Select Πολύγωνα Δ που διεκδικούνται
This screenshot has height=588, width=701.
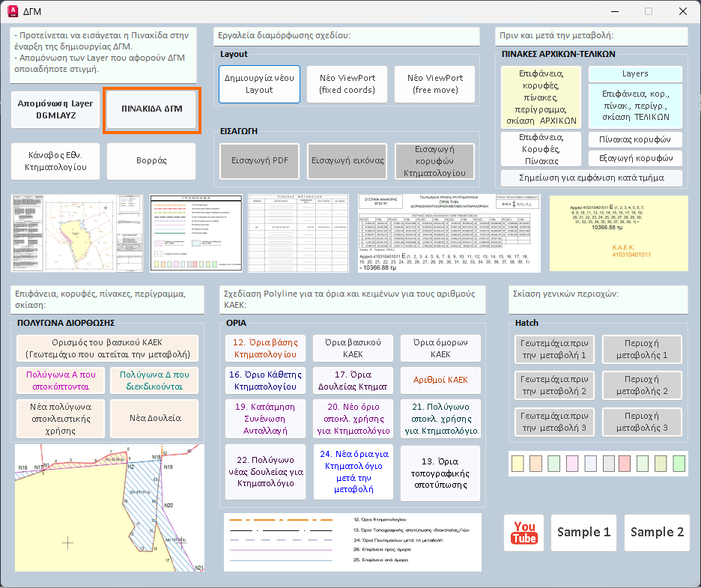coord(154,381)
